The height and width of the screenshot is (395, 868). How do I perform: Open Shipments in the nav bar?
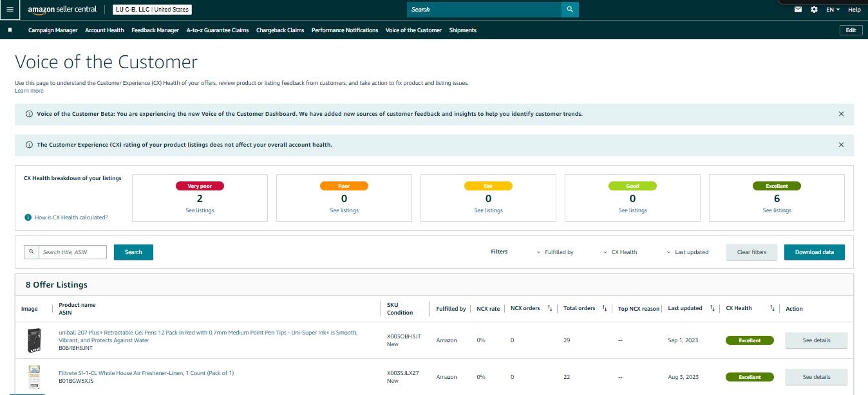click(x=463, y=30)
